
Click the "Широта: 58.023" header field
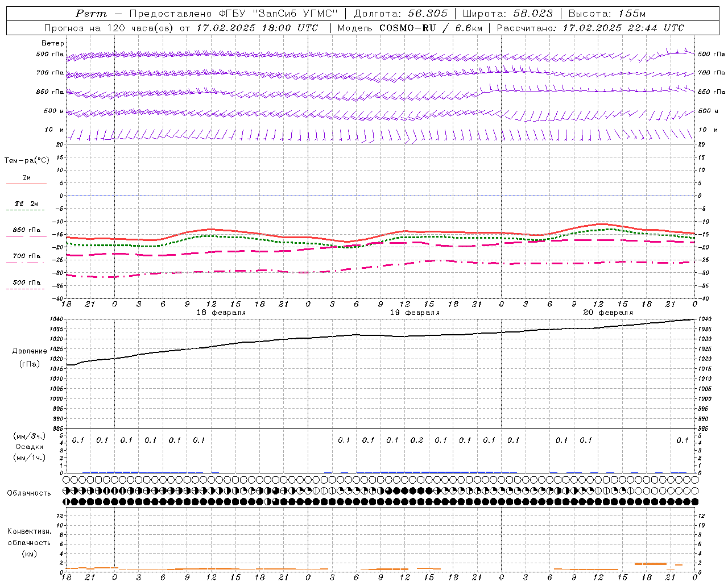coord(507,14)
